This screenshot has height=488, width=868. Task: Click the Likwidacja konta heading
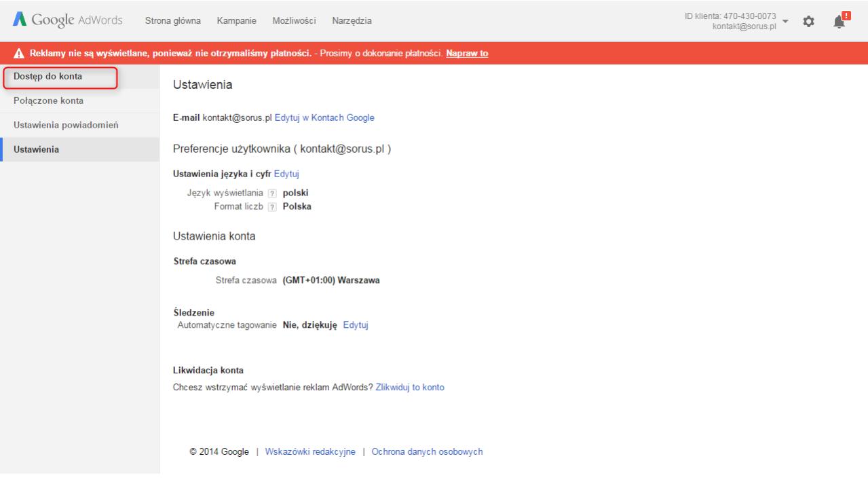(x=208, y=370)
